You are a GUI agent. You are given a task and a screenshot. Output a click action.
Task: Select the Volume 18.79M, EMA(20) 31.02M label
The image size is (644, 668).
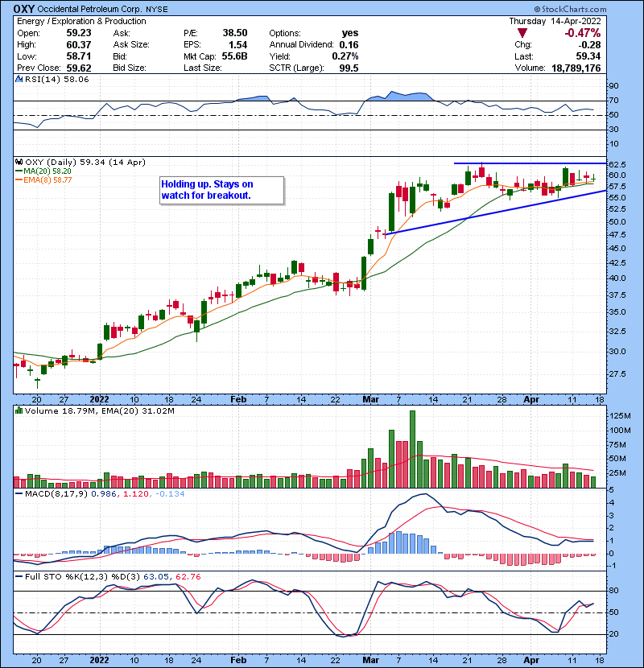point(99,410)
